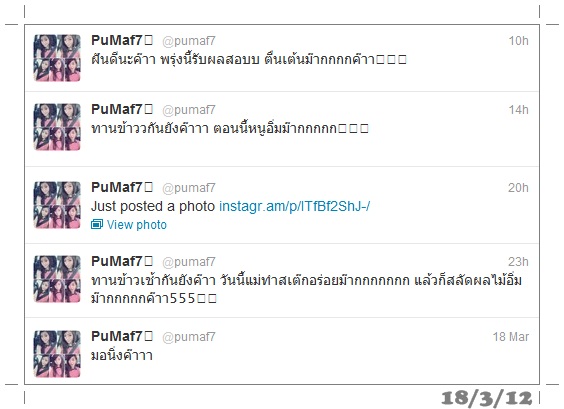Click the avatar on the 18 Mar tweet
Image resolution: width=564 pixels, height=409 pixels.
point(57,354)
